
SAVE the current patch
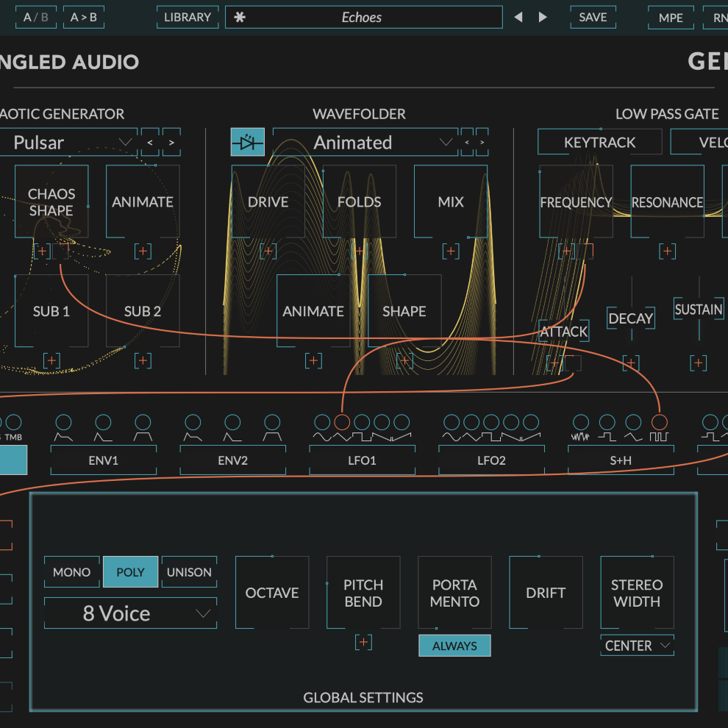click(593, 17)
